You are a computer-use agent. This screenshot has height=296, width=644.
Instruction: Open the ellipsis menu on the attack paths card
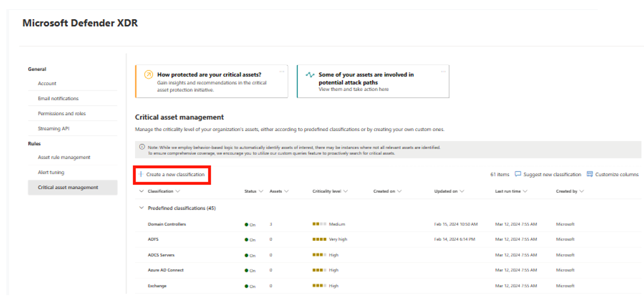(x=444, y=71)
